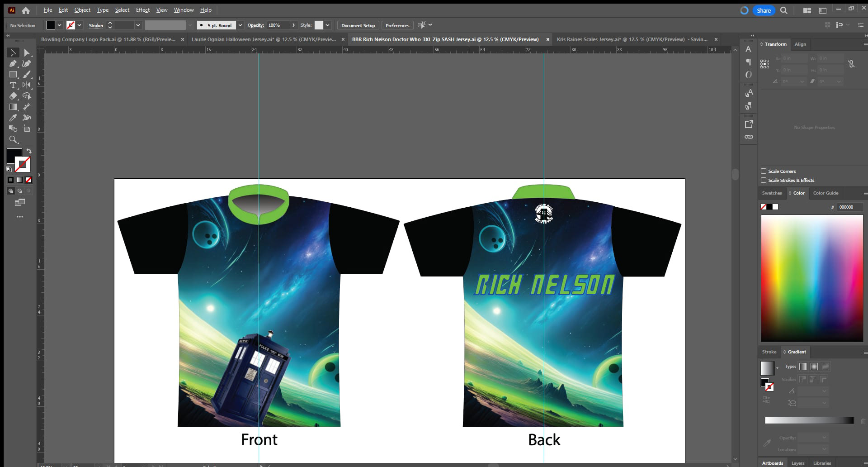
Task: Open Gradient panel options menu
Action: click(x=865, y=352)
